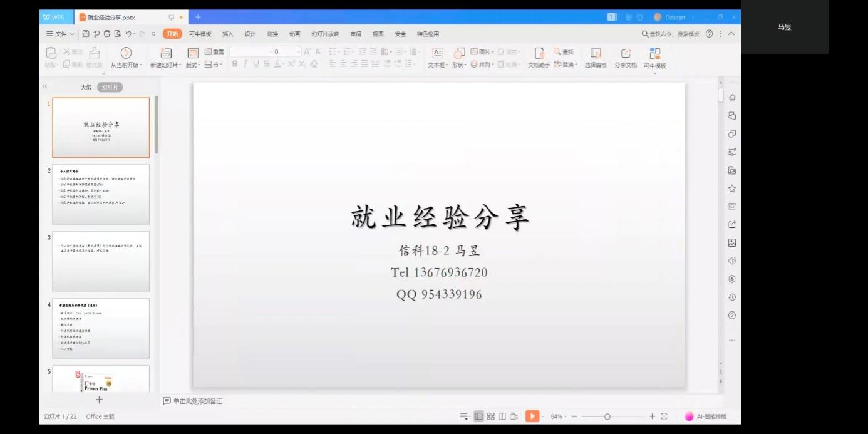Collapse slide panel with the double chevron
Screen dimensions: 868x434
pyautogui.click(x=44, y=86)
